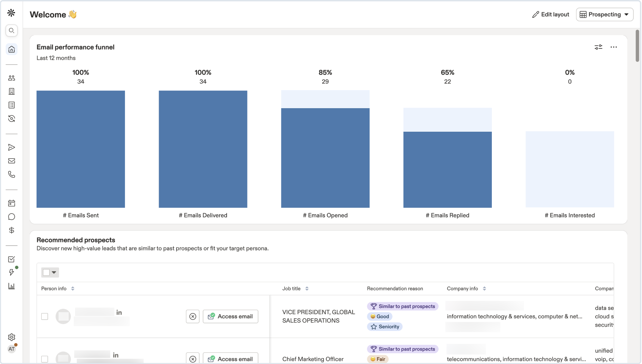Viewport: 642px width, 364px height.
Task: Open the funnel three-dot more menu
Action: click(x=614, y=47)
